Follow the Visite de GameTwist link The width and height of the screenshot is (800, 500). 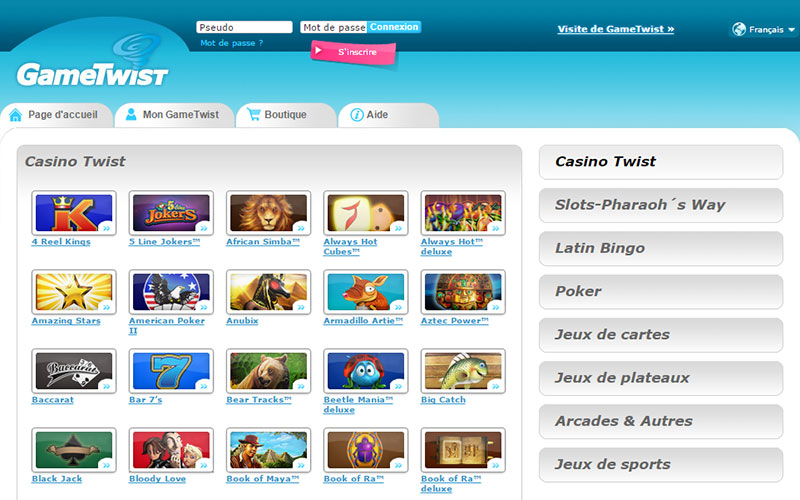pyautogui.click(x=616, y=29)
